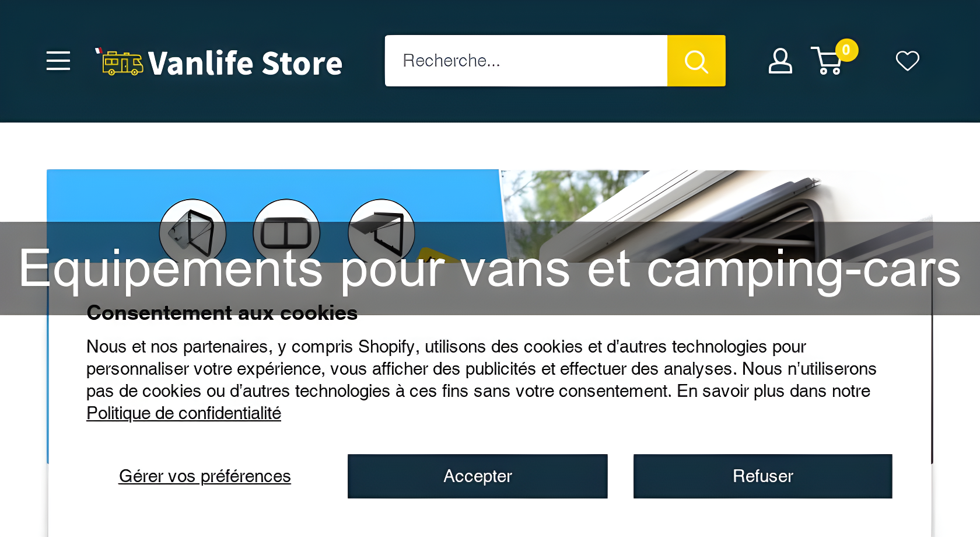Screen dimensions: 980x537
Task: Open the Politique de confidentialité link
Action: [x=184, y=413]
